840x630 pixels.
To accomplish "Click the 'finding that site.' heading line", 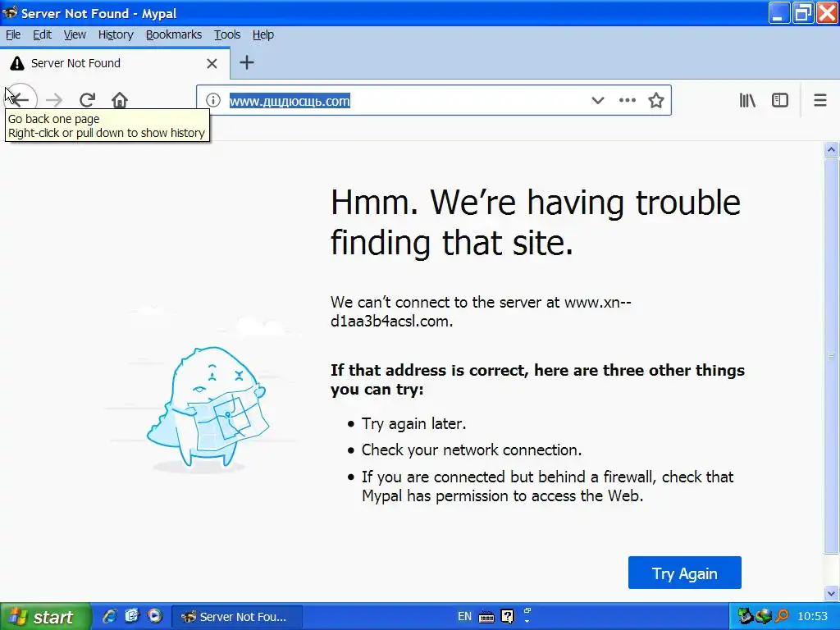I will pyautogui.click(x=452, y=243).
